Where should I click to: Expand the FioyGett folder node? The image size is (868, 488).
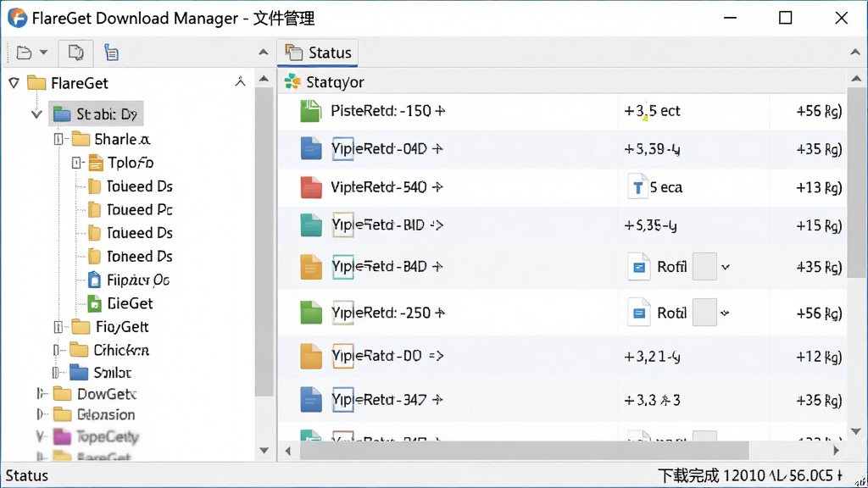58,327
